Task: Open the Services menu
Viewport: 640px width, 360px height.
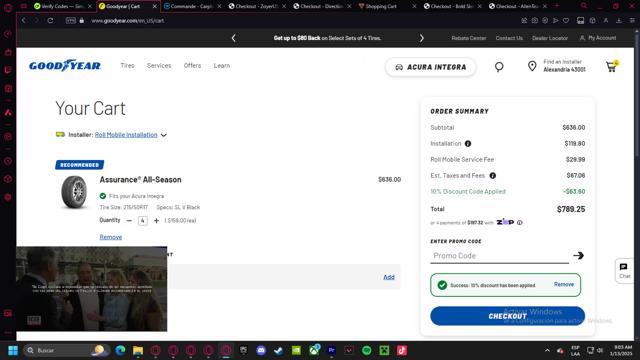Action: click(159, 65)
